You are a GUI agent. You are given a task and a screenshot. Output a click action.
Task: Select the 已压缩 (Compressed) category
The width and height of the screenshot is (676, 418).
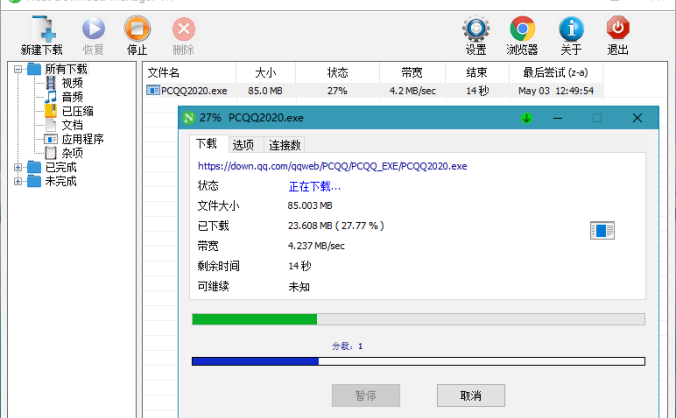[x=77, y=111]
